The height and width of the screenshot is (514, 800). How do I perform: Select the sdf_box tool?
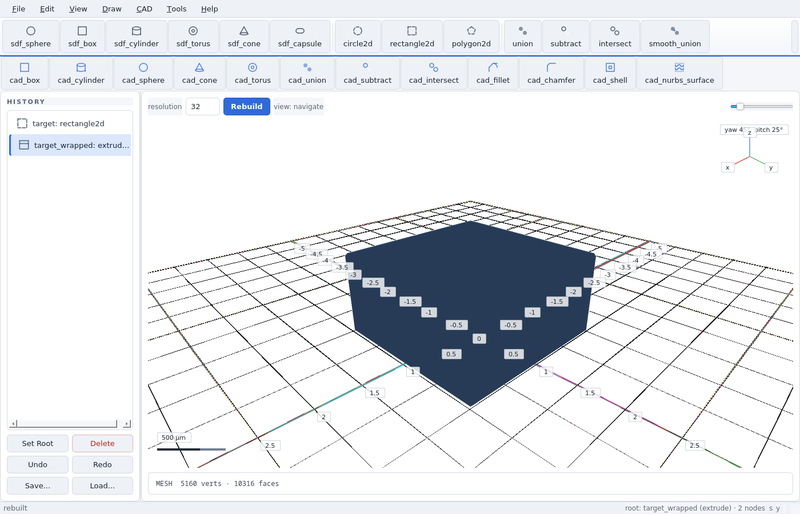[82, 37]
